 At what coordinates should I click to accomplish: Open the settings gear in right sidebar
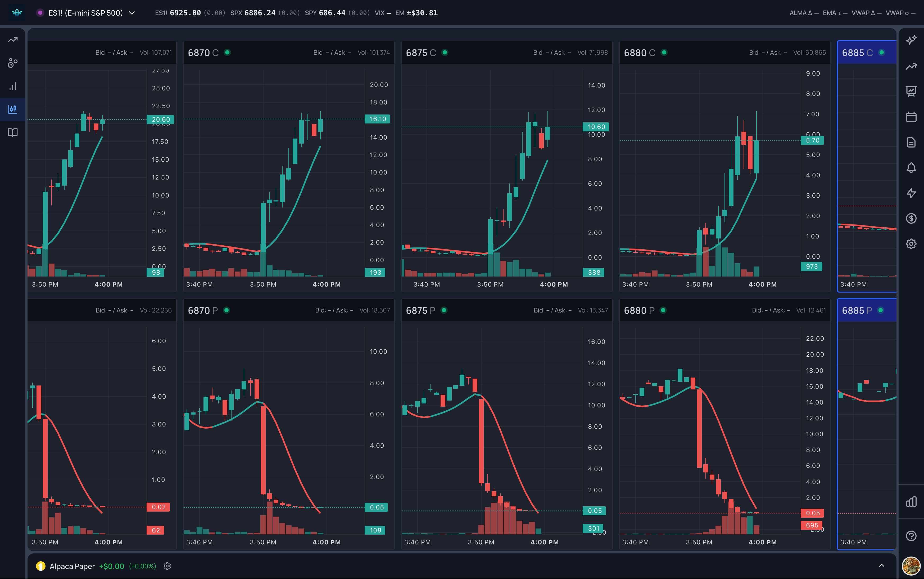coord(911,243)
